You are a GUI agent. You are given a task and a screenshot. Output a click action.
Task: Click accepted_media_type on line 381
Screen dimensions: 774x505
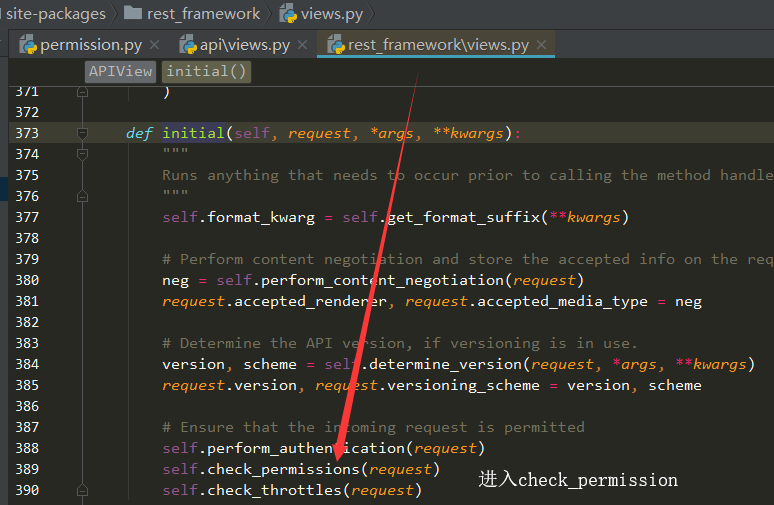coord(562,302)
